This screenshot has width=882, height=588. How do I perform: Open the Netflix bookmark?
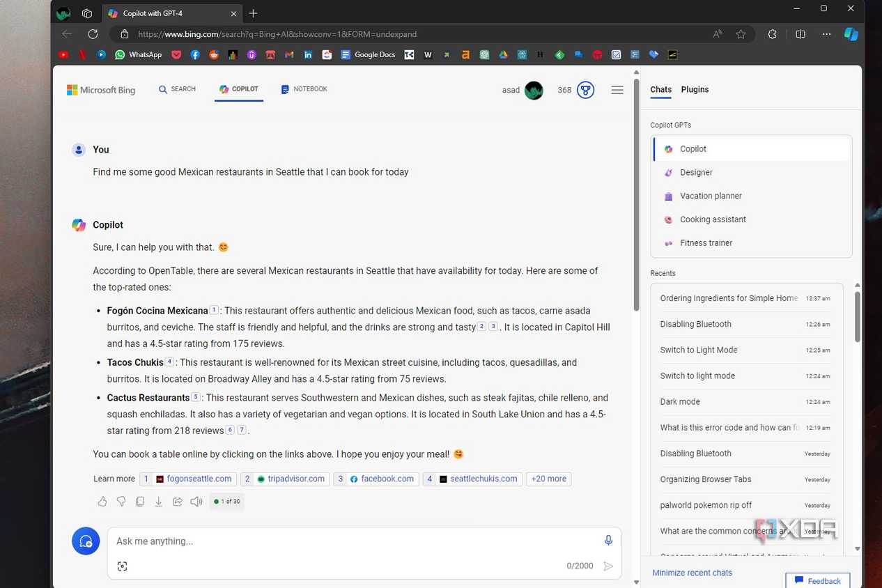tap(82, 54)
